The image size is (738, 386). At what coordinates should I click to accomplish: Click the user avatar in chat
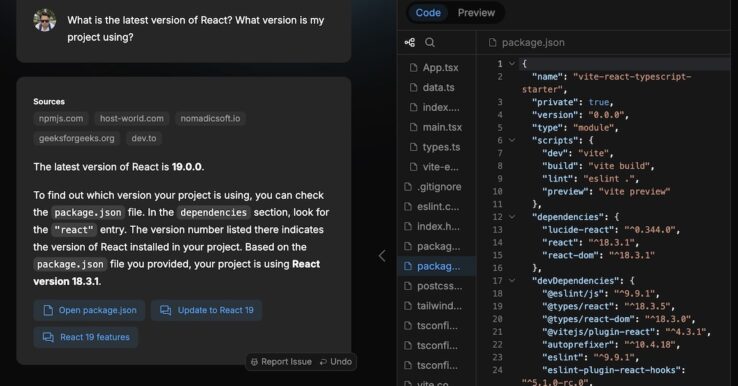click(x=45, y=20)
